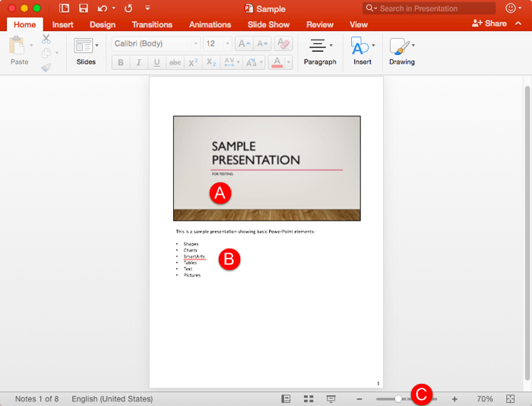
Task: Click the Save icon in title bar
Action: point(84,8)
